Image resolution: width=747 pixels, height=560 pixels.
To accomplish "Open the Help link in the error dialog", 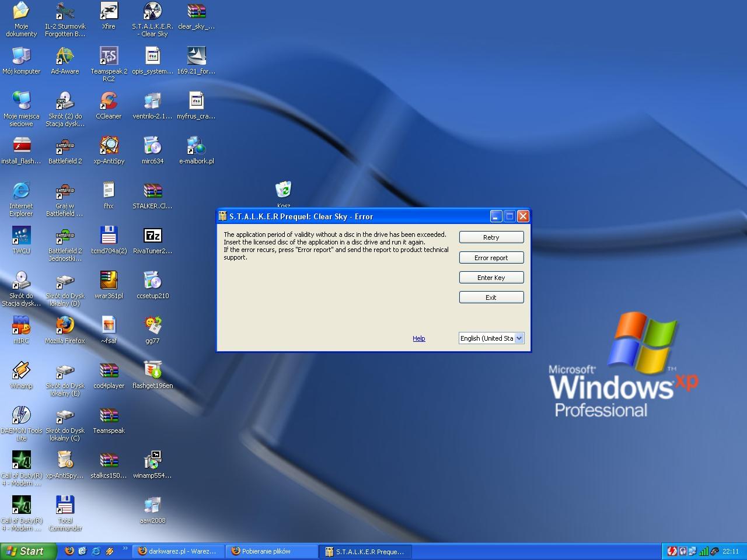I will pos(419,338).
